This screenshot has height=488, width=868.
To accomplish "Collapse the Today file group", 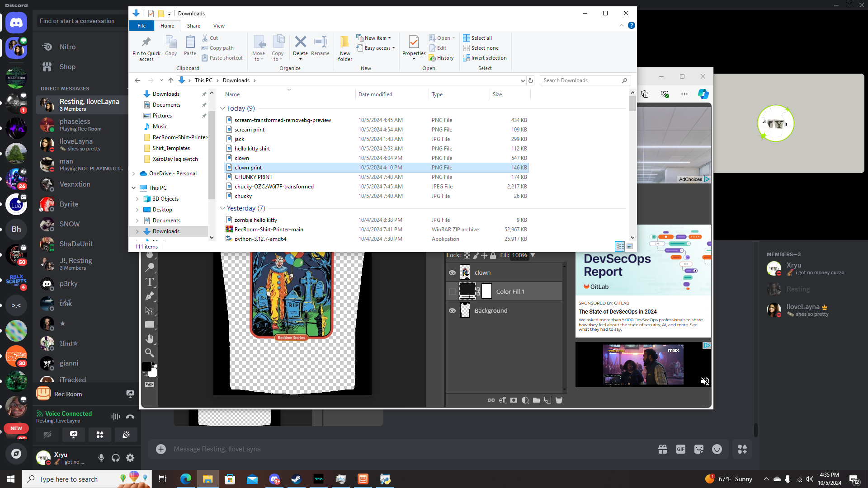I will pyautogui.click(x=222, y=108).
